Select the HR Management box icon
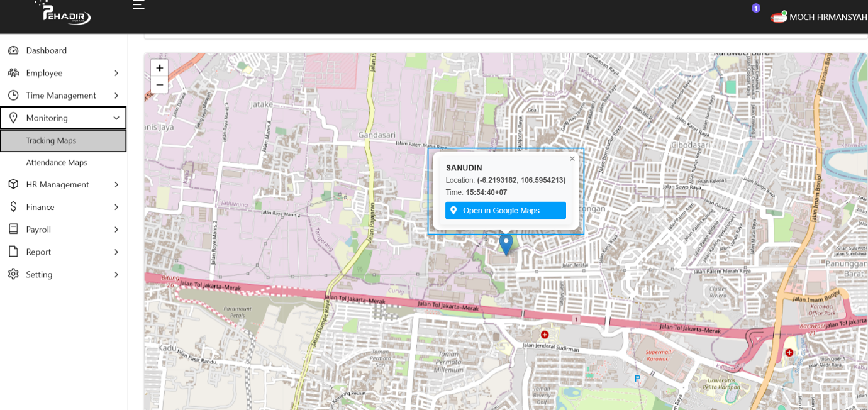 (x=13, y=184)
